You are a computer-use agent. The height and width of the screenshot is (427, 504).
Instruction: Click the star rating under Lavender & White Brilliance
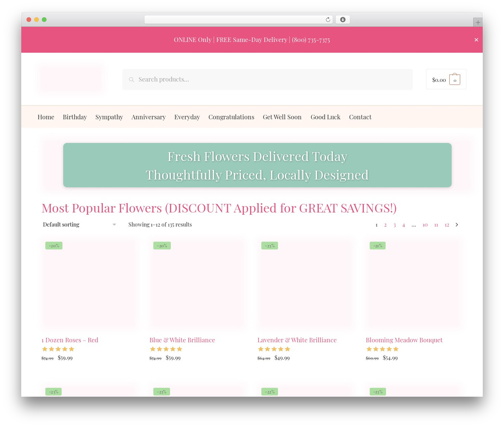pyautogui.click(x=274, y=349)
